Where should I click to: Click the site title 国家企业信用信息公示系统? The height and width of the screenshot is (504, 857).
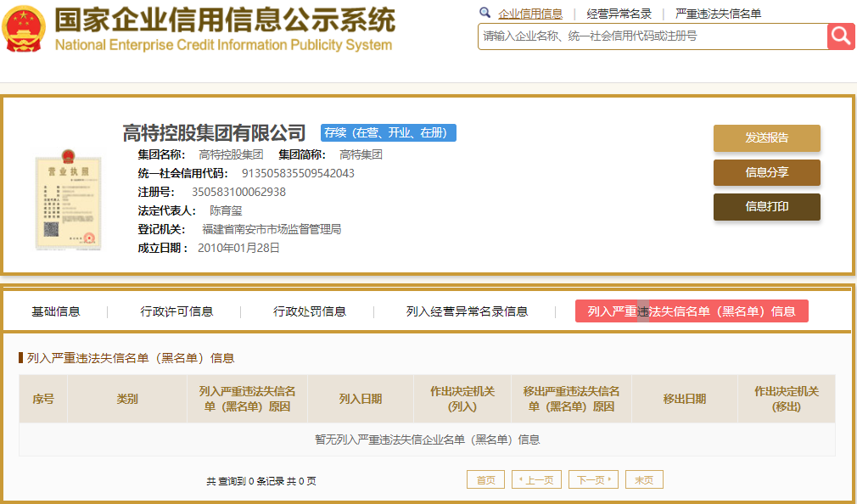225,20
